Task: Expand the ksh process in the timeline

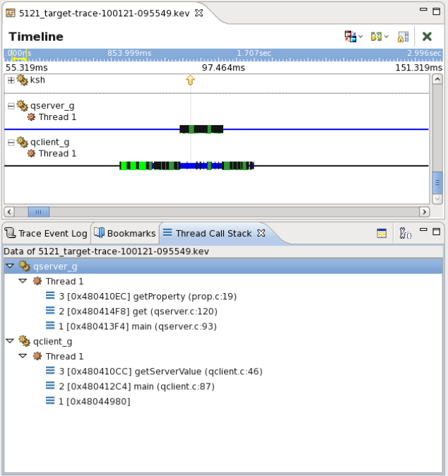Action: coord(11,81)
